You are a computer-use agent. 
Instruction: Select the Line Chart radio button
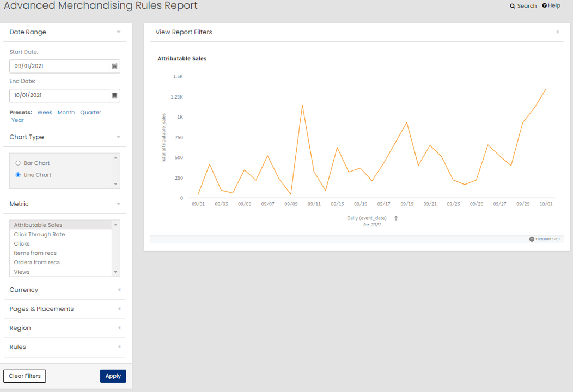pos(18,175)
